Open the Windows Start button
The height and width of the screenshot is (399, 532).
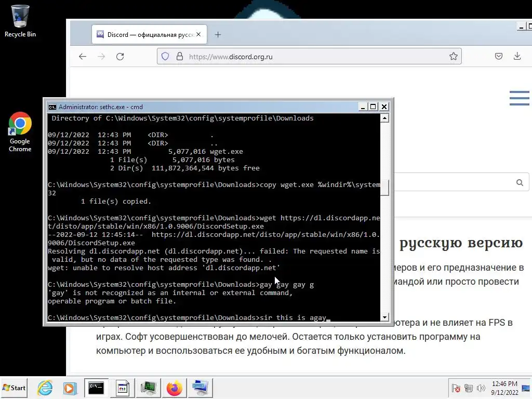pyautogui.click(x=14, y=388)
